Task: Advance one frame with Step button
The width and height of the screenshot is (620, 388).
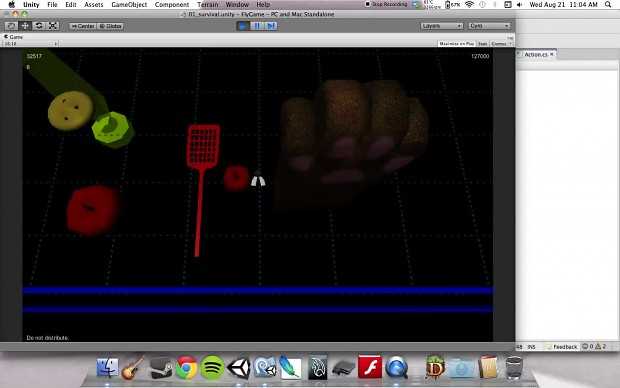Action: coord(271,26)
